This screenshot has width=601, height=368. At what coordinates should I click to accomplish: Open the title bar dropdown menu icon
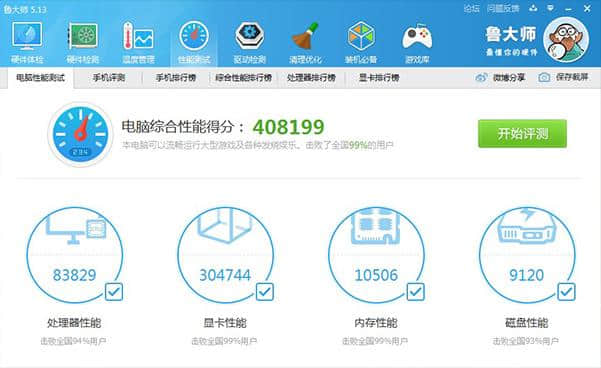click(x=550, y=8)
